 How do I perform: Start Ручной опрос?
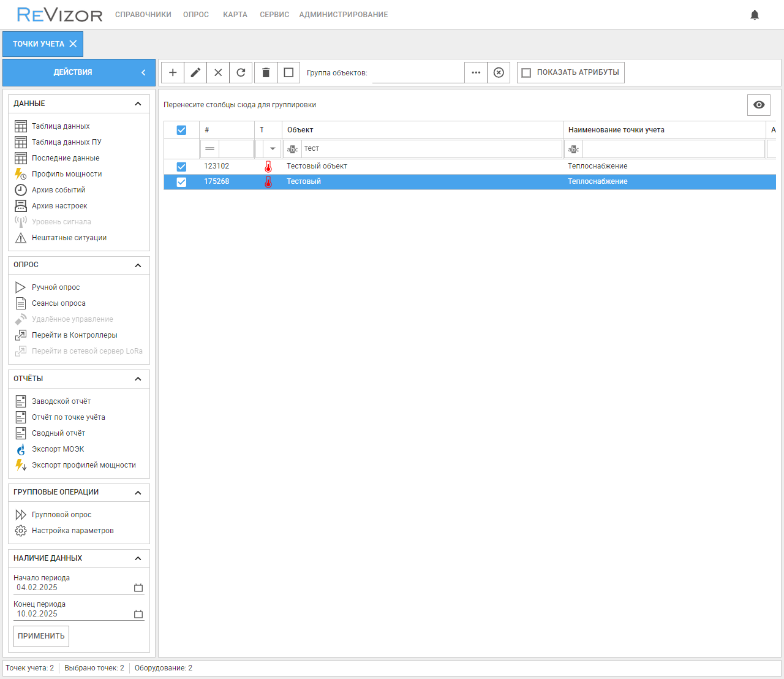tap(56, 287)
